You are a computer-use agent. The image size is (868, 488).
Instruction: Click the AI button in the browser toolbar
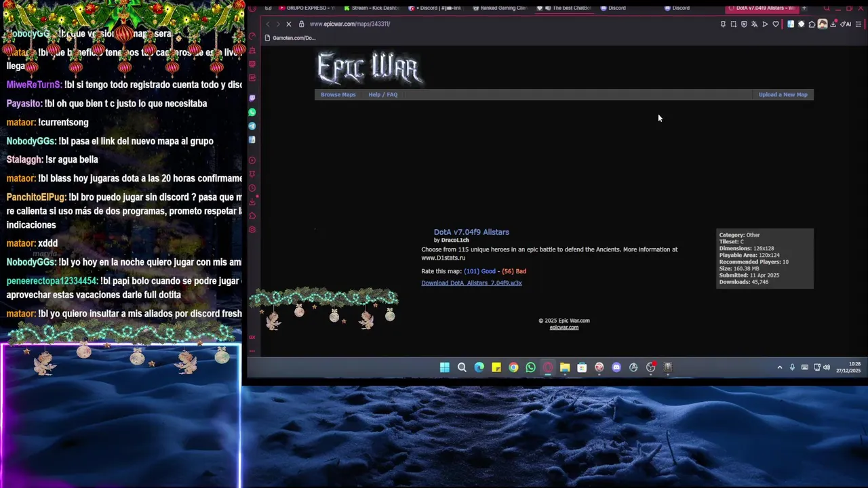point(846,24)
